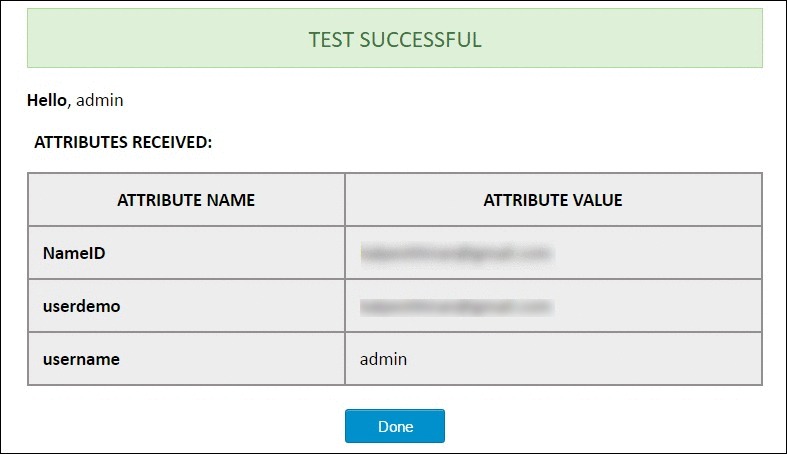Select the NameID attribute cell
Screen dimensions: 787x454
coord(186,253)
